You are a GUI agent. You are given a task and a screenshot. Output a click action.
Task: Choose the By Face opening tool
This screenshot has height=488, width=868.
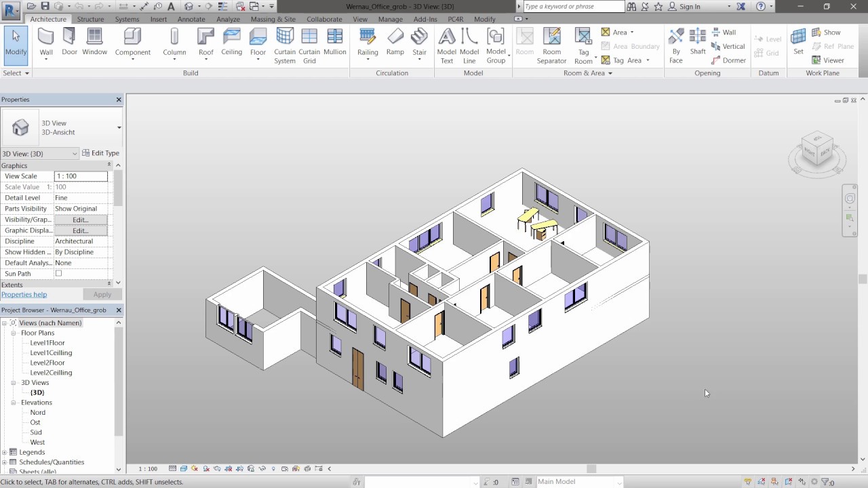coord(676,46)
